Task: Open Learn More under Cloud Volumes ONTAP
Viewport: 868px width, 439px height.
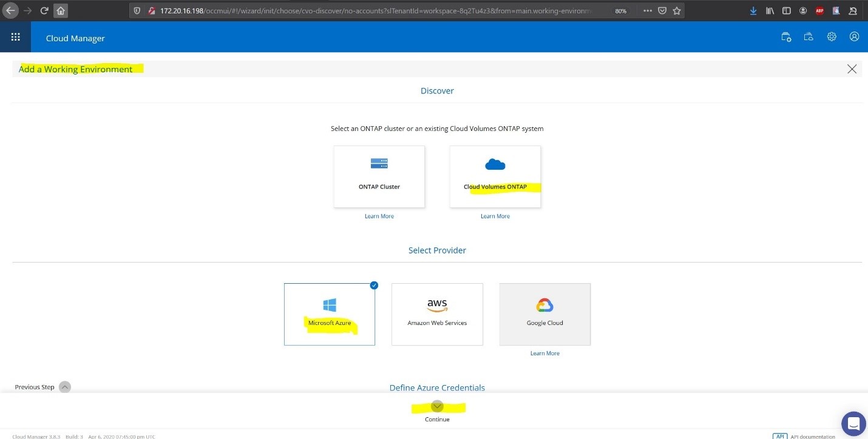Action: (495, 216)
